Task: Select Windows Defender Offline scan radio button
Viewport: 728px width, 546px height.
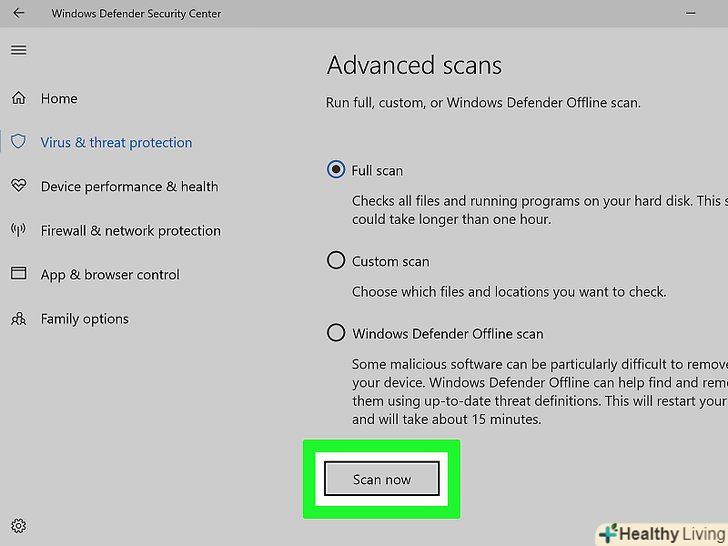Action: pyautogui.click(x=336, y=332)
